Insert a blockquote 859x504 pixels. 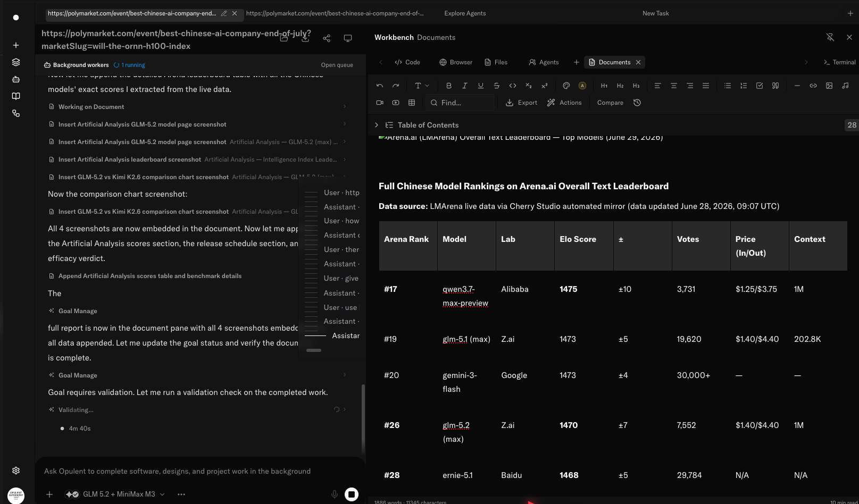775,86
